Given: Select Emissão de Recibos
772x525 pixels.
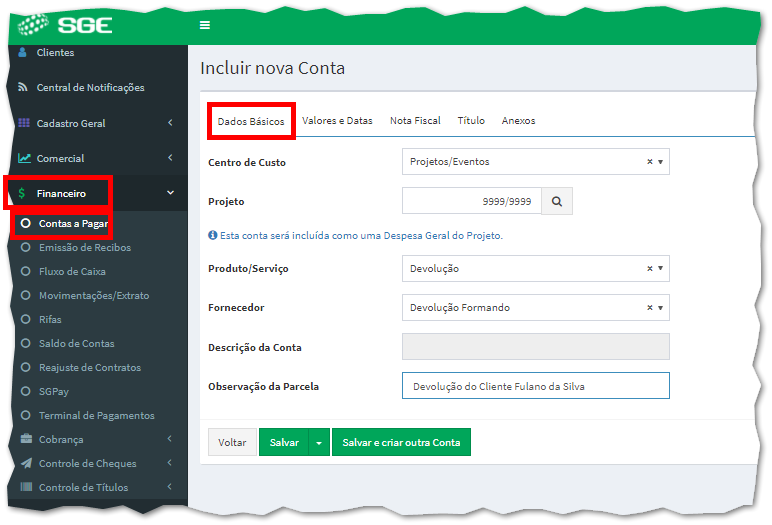Looking at the screenshot, I should [x=85, y=248].
